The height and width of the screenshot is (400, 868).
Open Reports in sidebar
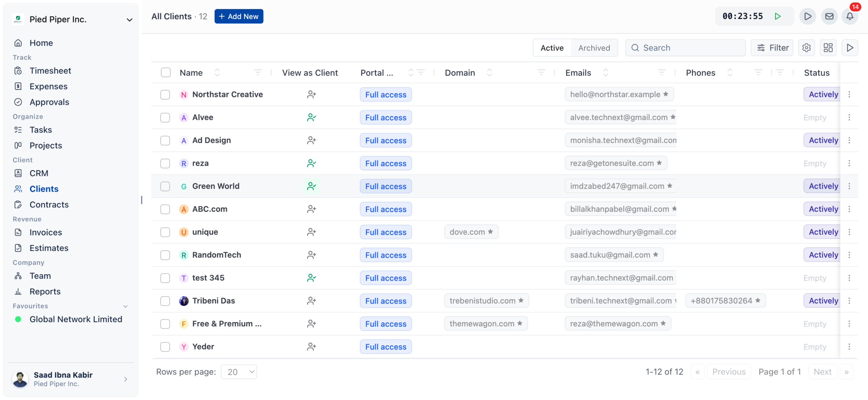click(45, 291)
